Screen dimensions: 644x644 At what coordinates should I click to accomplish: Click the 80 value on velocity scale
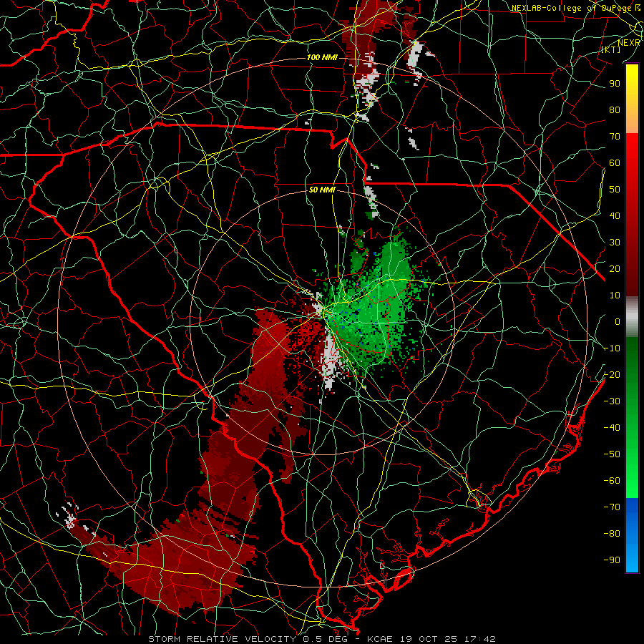615,109
